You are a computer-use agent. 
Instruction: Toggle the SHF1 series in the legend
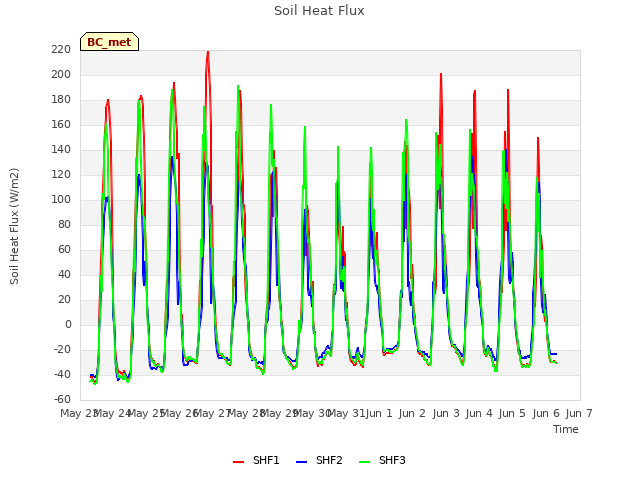click(x=256, y=460)
